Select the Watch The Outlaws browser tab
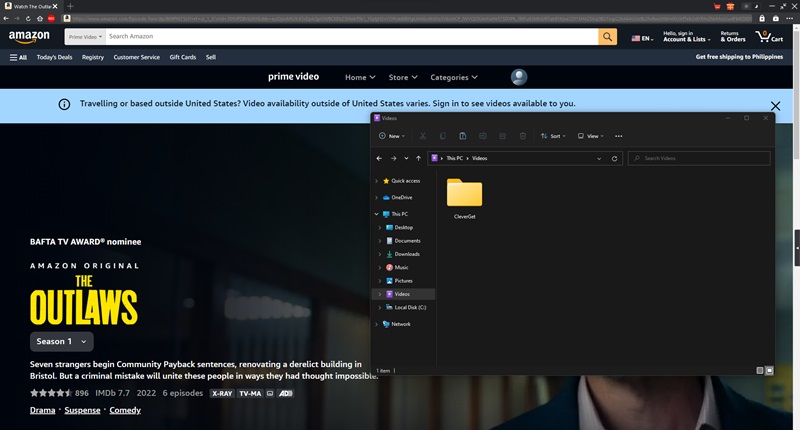 pyautogui.click(x=31, y=6)
